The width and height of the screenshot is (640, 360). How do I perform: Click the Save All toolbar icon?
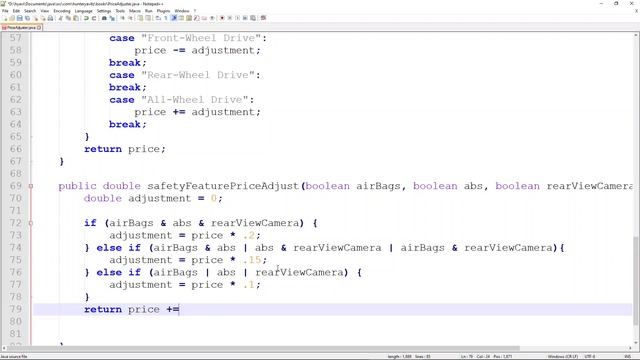[27, 18]
